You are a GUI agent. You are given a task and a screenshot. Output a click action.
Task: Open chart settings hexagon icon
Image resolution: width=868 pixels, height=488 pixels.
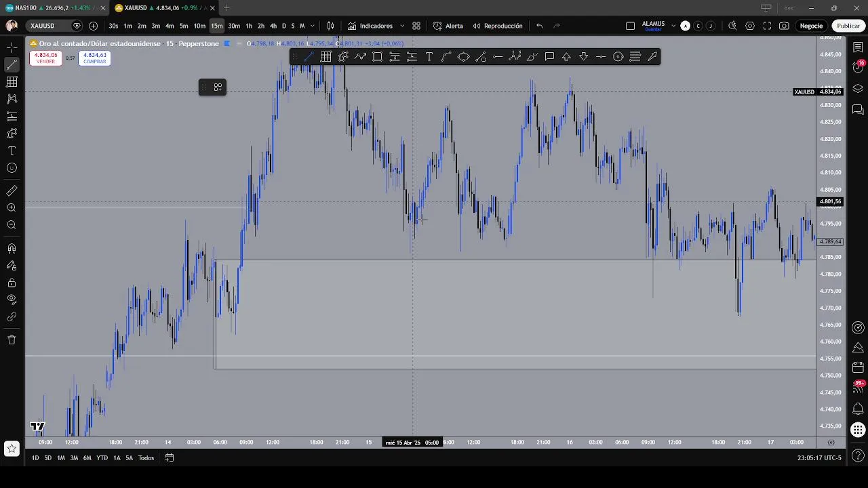pos(750,26)
